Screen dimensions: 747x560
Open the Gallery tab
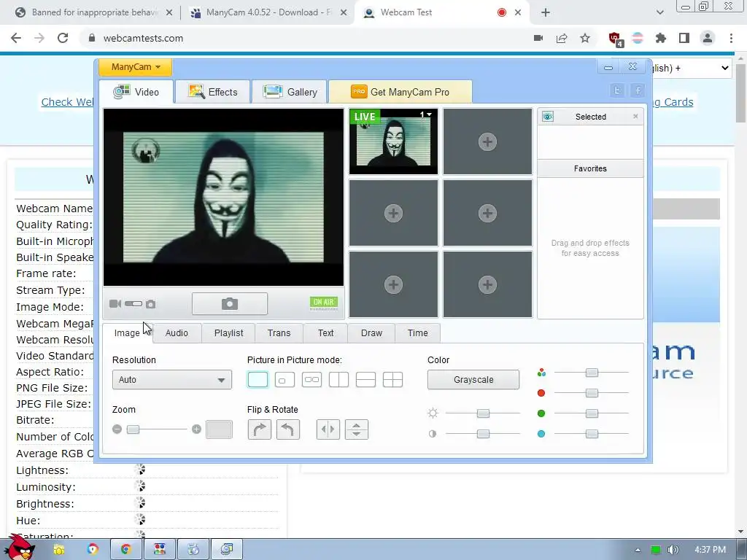pos(290,92)
